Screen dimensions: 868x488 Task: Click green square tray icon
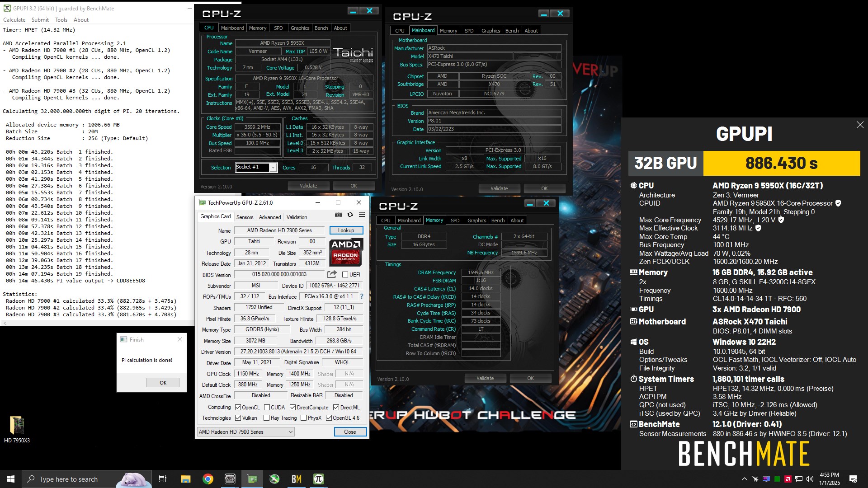[x=777, y=479]
